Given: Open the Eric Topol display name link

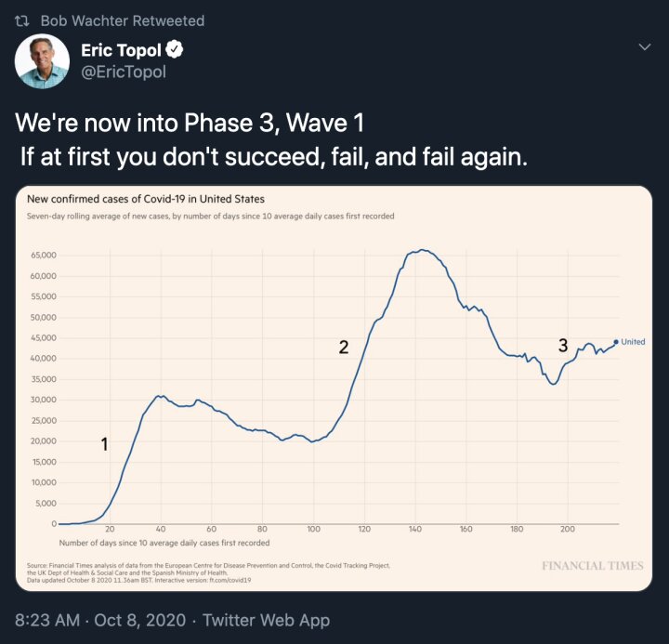Looking at the screenshot, I should coord(121,50).
